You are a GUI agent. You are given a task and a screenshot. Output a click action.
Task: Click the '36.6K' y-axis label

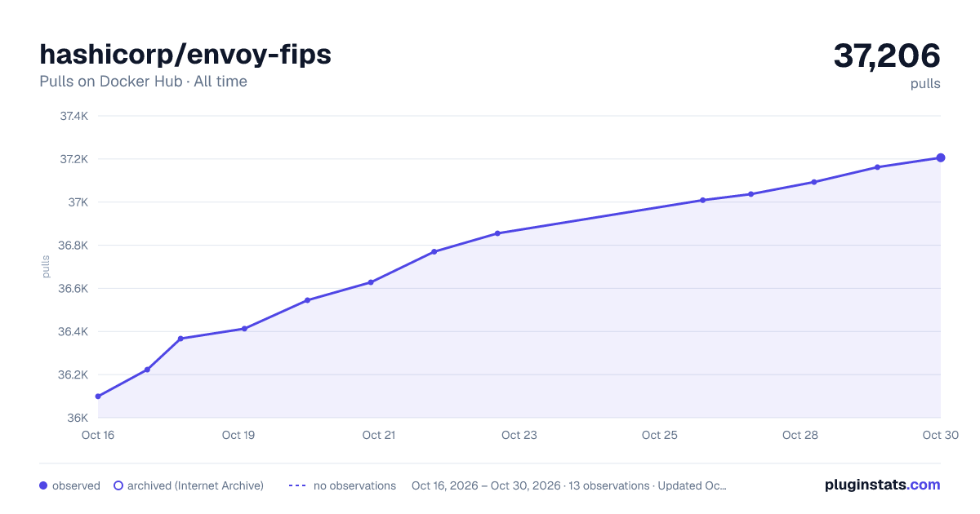(x=73, y=289)
